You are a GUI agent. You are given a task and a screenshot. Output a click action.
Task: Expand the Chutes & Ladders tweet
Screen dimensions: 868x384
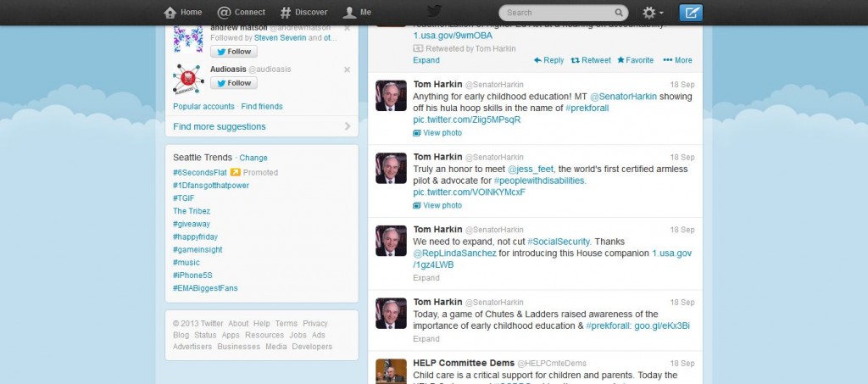(426, 338)
